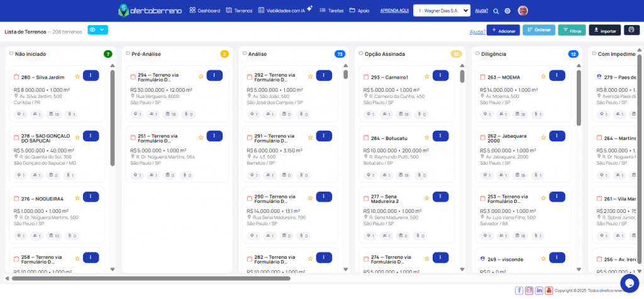644x299 pixels.
Task: Click the ofertaterreno logo
Action: (150, 11)
